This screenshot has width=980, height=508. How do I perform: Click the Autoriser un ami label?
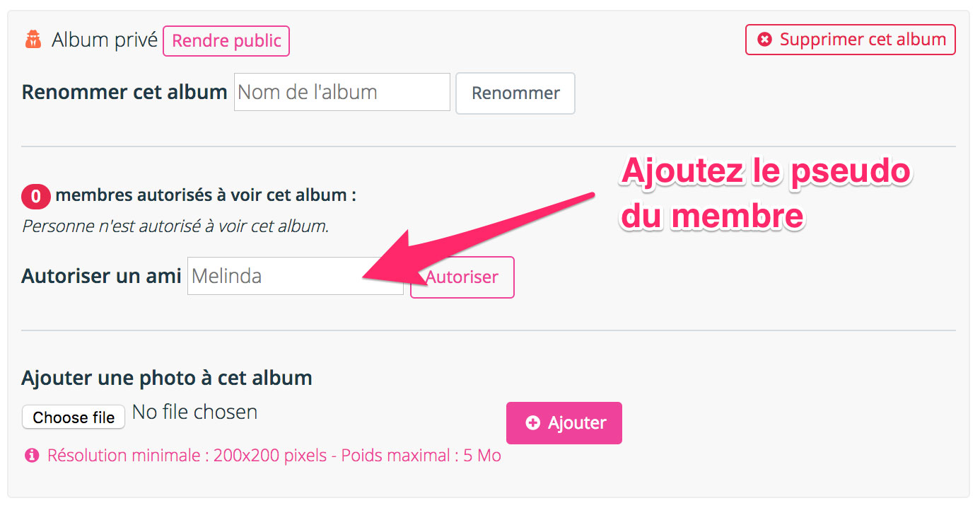click(x=101, y=276)
